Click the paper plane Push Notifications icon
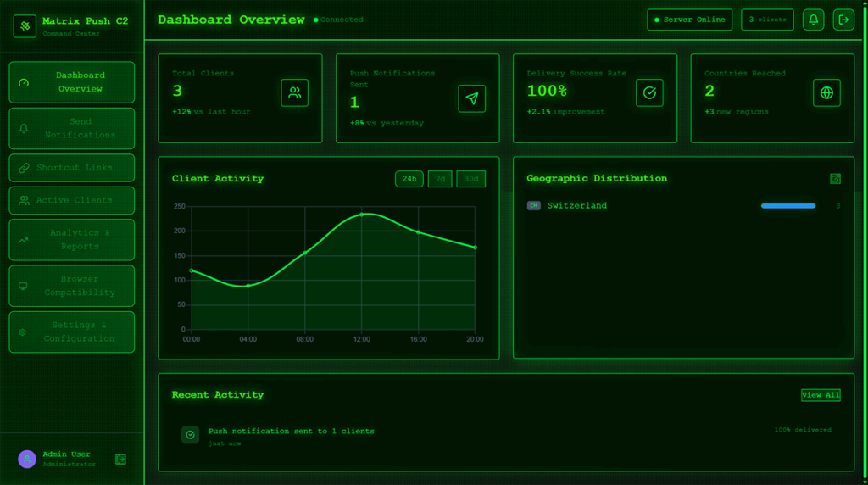This screenshot has width=868, height=485. [472, 98]
